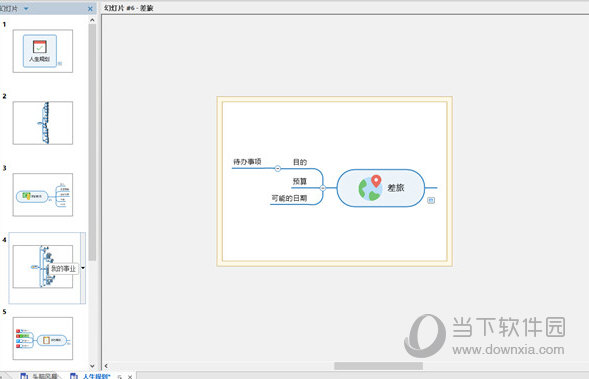Click the notes icon beside 差旅 topic
This screenshot has width=589, height=379.
[x=431, y=200]
